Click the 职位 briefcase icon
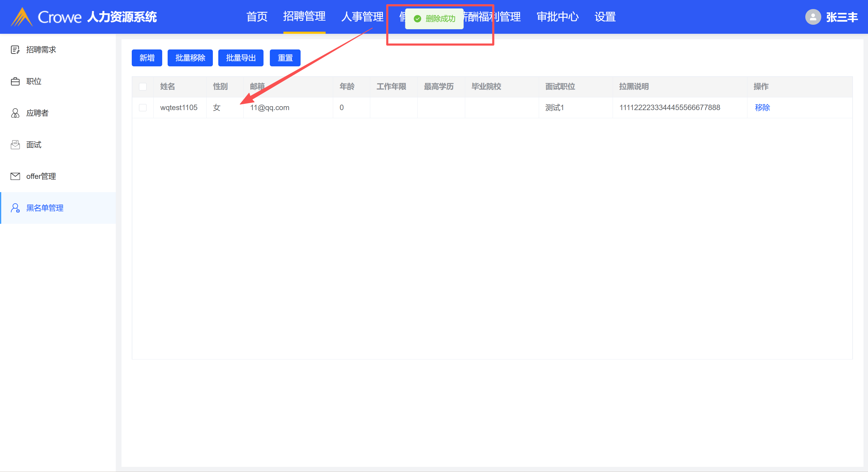This screenshot has height=472, width=868. (15, 82)
